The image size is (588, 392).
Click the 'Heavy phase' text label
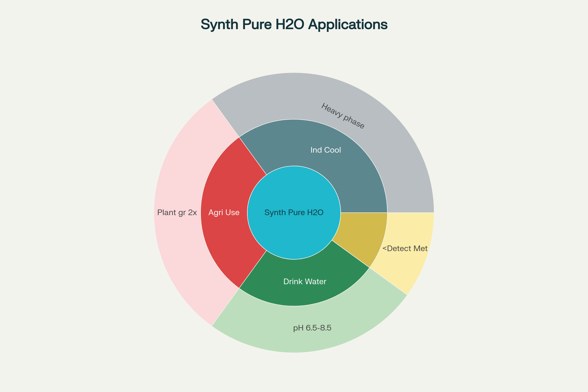[343, 116]
